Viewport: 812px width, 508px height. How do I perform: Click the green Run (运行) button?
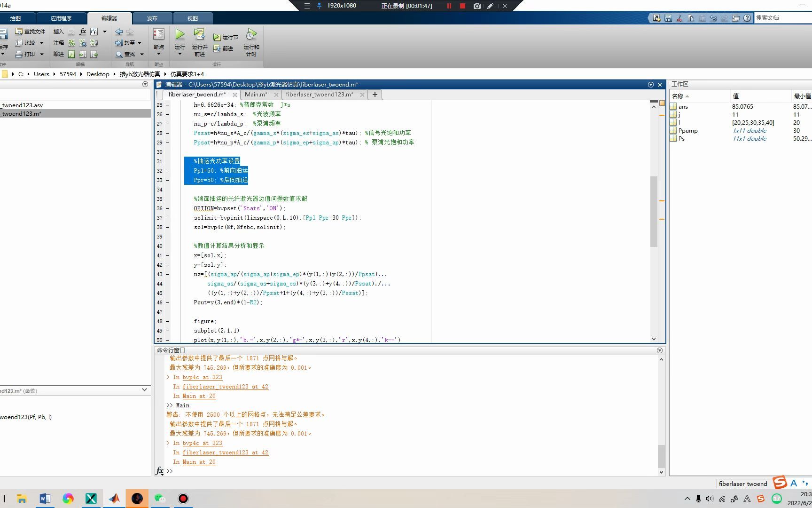[x=180, y=35]
